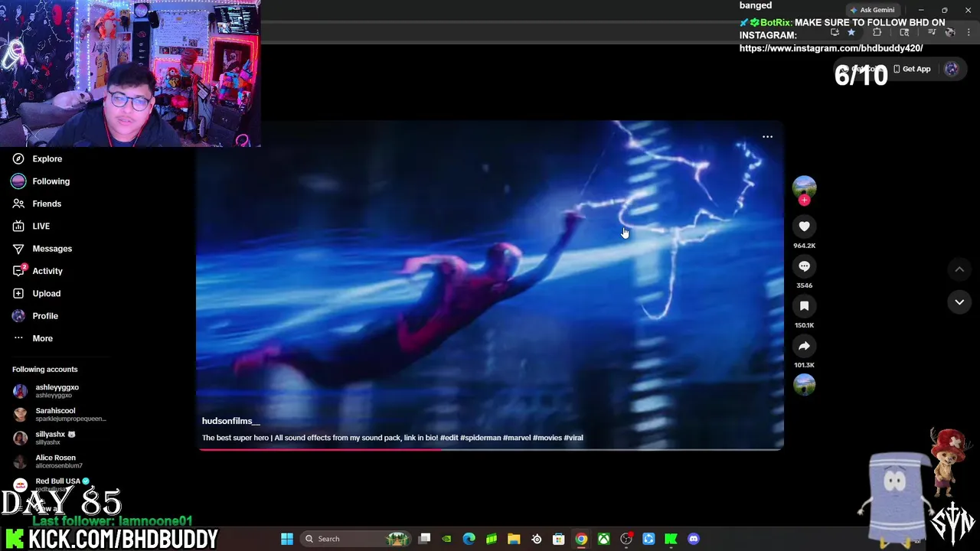The width and height of the screenshot is (980, 551).
Task: Open Chrome profile avatar
Action: click(950, 32)
